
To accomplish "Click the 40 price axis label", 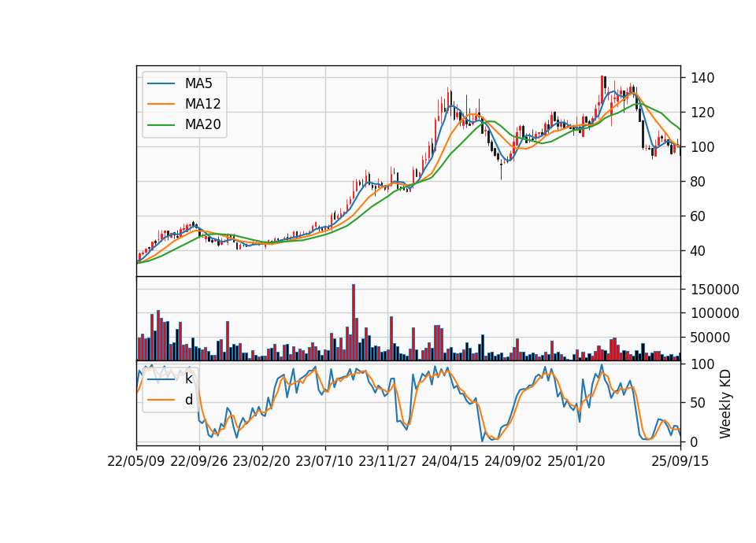I will [x=699, y=251].
